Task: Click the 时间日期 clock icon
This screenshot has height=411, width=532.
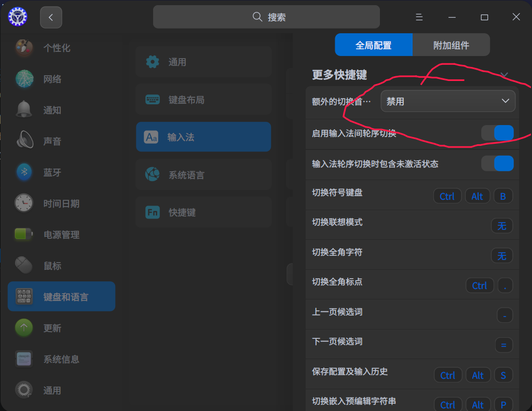Action: (23, 203)
